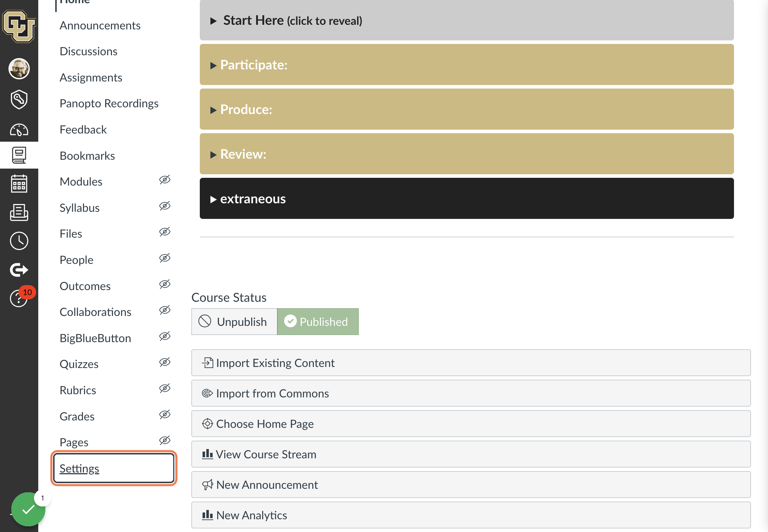Click hidden-eye icon beside Modules
Viewport: 768px width, 532px height.
tap(165, 180)
